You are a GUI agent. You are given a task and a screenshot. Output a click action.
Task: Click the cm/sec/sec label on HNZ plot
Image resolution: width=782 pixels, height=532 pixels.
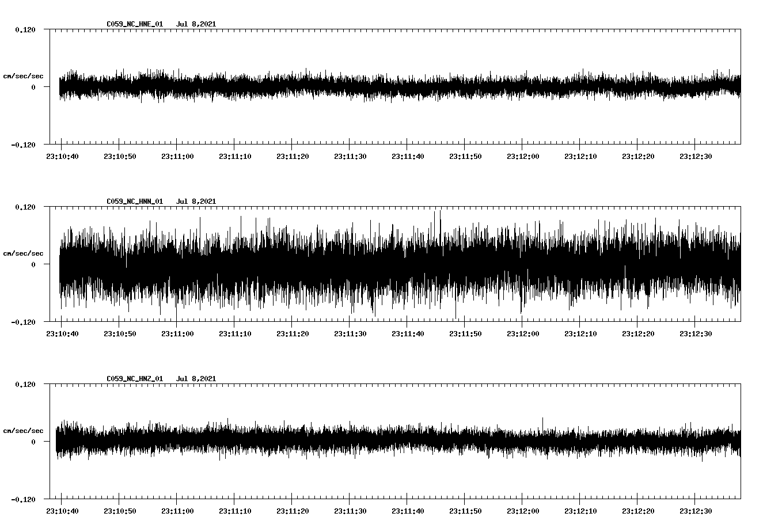(x=24, y=430)
